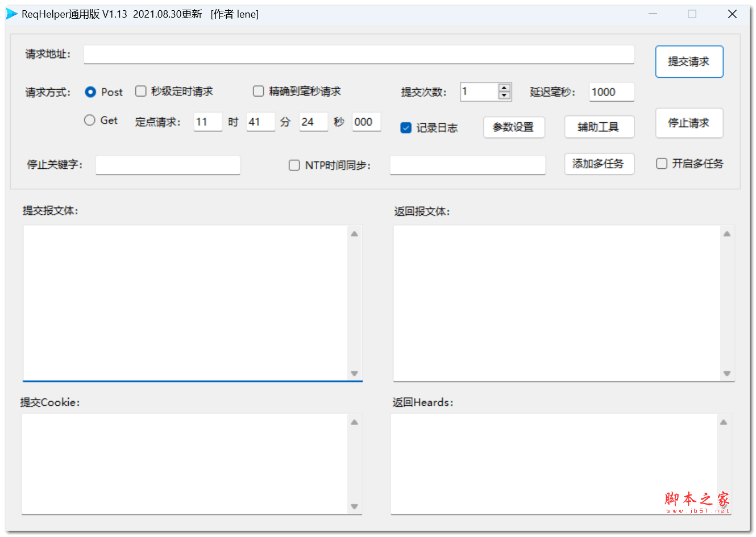Disable the 记录日志 checkbox
756x537 pixels.
click(x=406, y=127)
